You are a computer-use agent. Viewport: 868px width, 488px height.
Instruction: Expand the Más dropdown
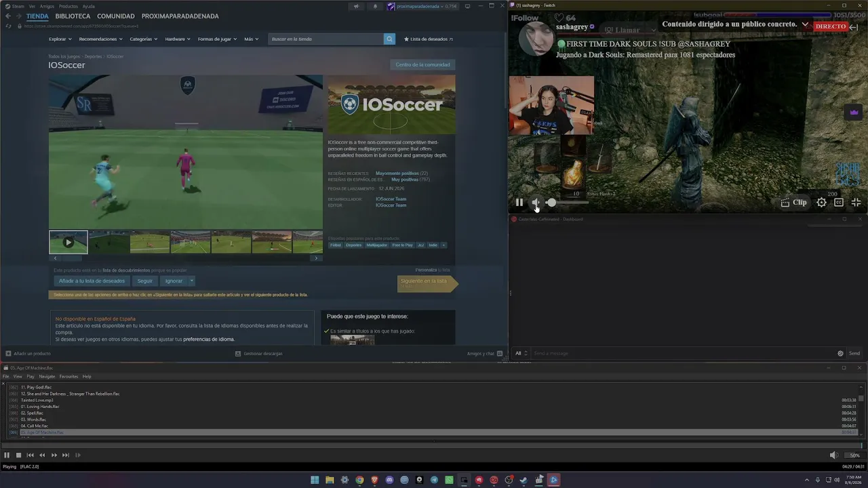point(251,39)
